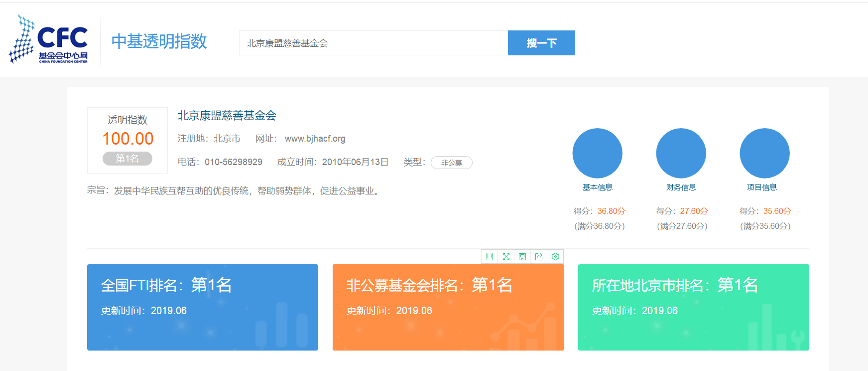868x371 pixels.
Task: Click the floppy disk save icon
Action: 522,256
